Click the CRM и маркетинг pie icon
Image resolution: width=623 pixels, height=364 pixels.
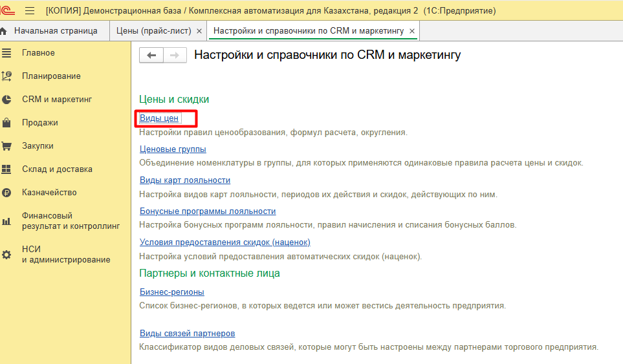coord(6,100)
